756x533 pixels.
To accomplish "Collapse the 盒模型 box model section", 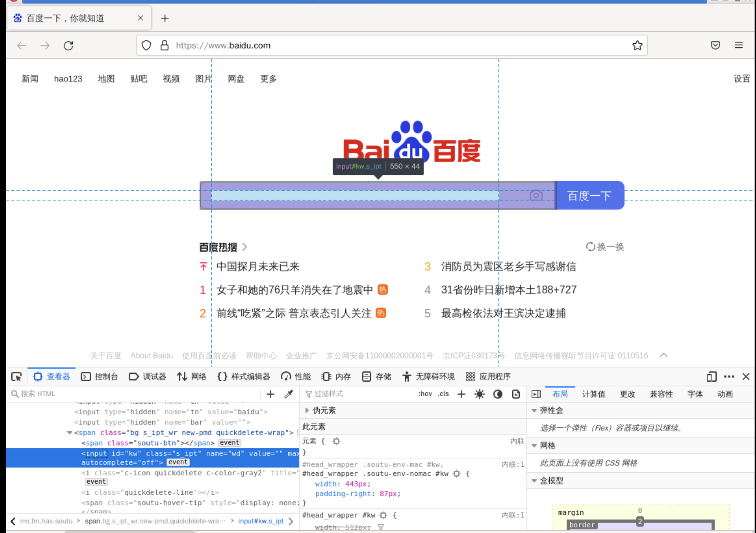I will pyautogui.click(x=534, y=480).
